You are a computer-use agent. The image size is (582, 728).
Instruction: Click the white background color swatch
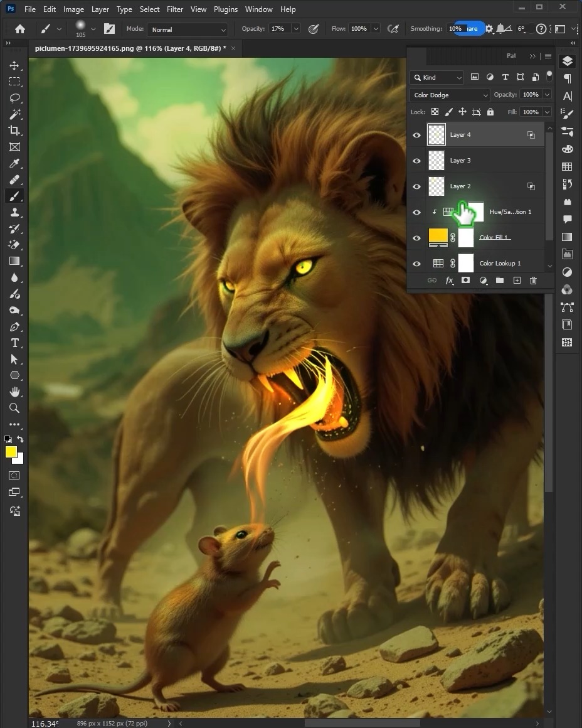click(19, 460)
